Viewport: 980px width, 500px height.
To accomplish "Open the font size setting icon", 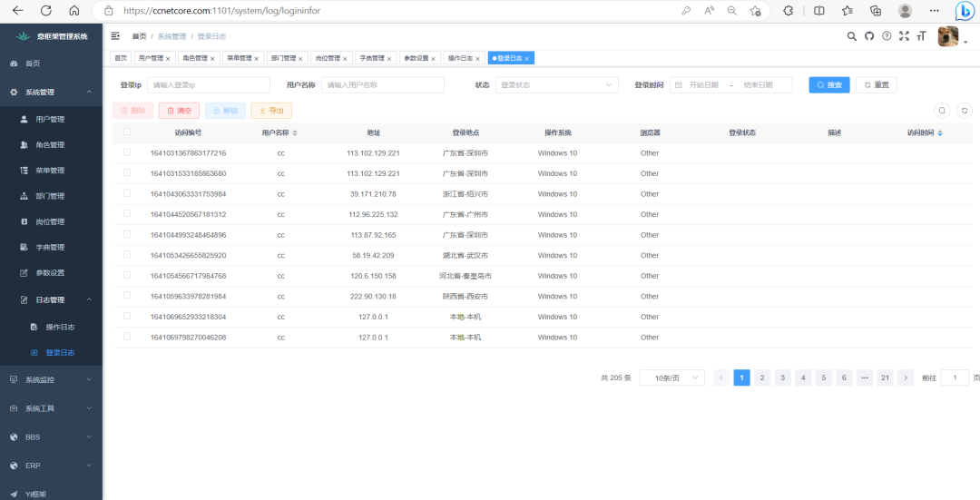I will click(x=921, y=36).
